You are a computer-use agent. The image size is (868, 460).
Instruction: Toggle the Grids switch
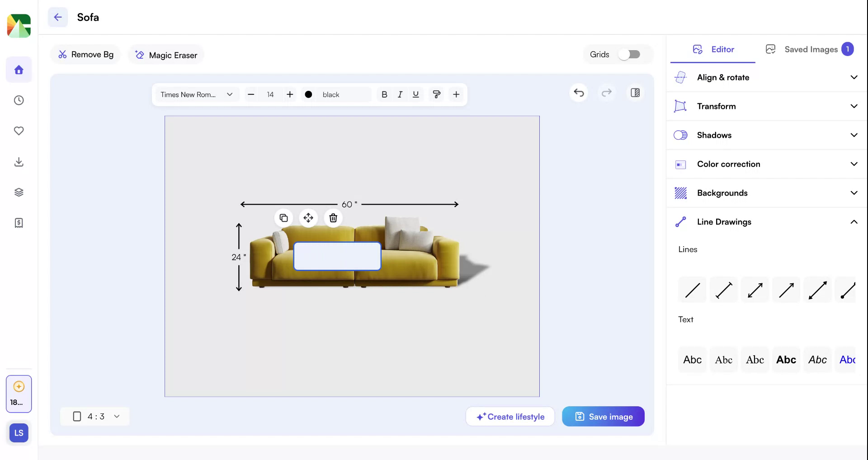pyautogui.click(x=630, y=54)
